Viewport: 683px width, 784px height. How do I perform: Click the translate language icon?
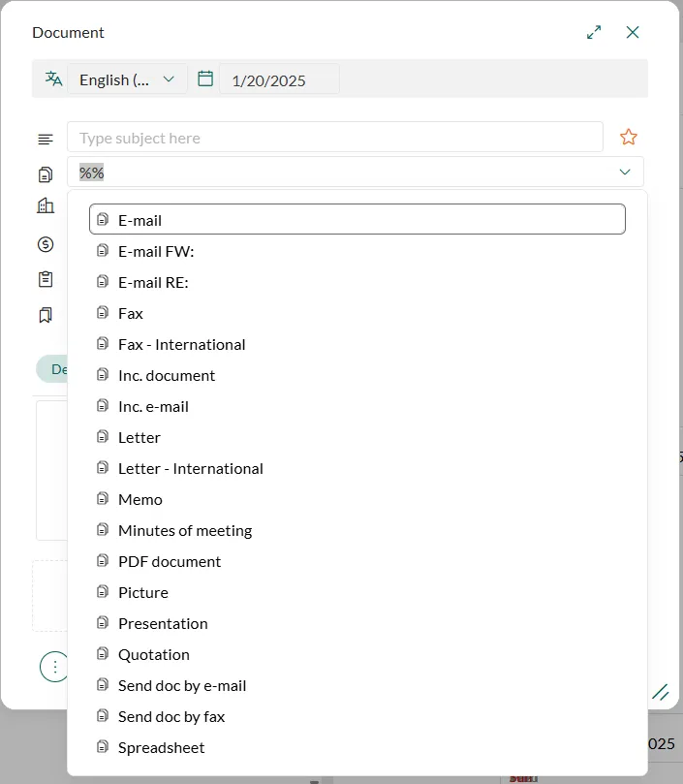pyautogui.click(x=53, y=78)
